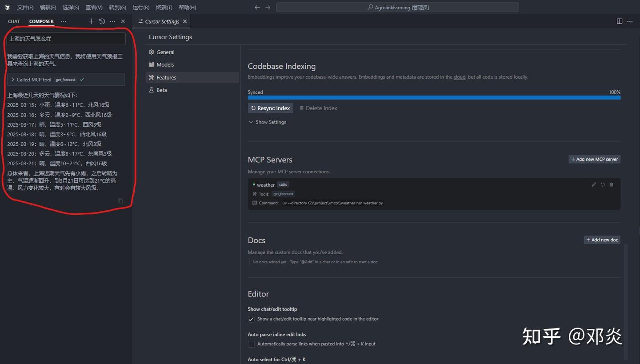Click the Resync Index button

click(x=270, y=108)
